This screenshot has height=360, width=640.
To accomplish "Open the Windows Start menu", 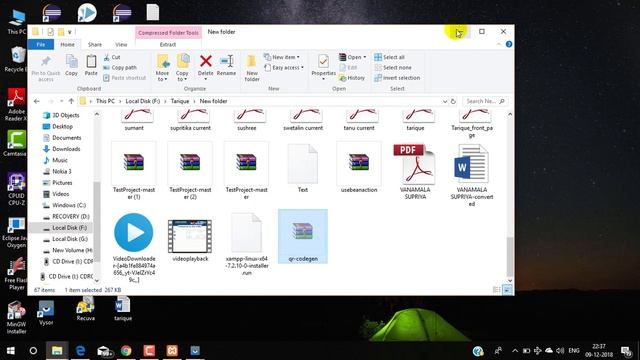I will [x=11, y=351].
